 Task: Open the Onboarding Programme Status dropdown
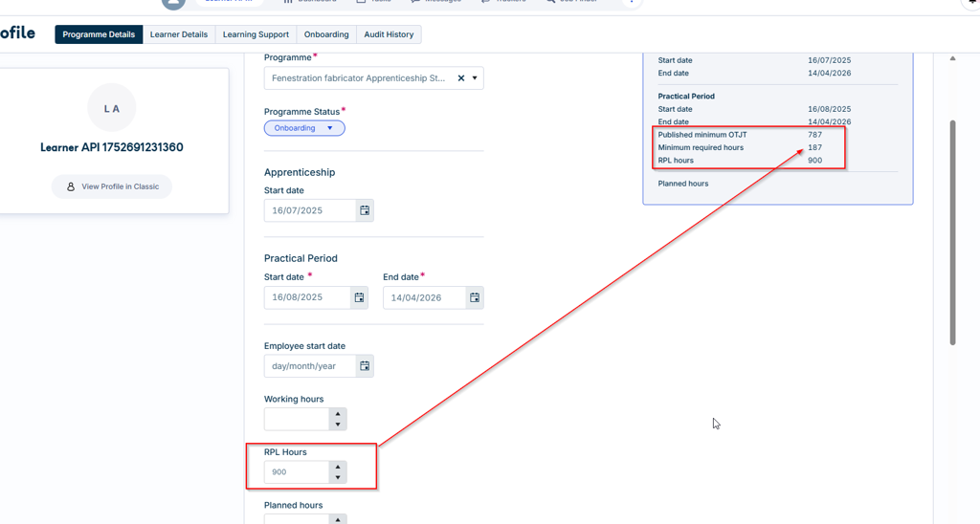tap(304, 128)
